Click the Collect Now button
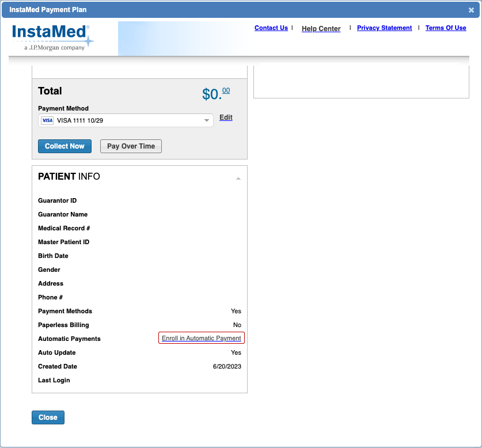 [64, 146]
